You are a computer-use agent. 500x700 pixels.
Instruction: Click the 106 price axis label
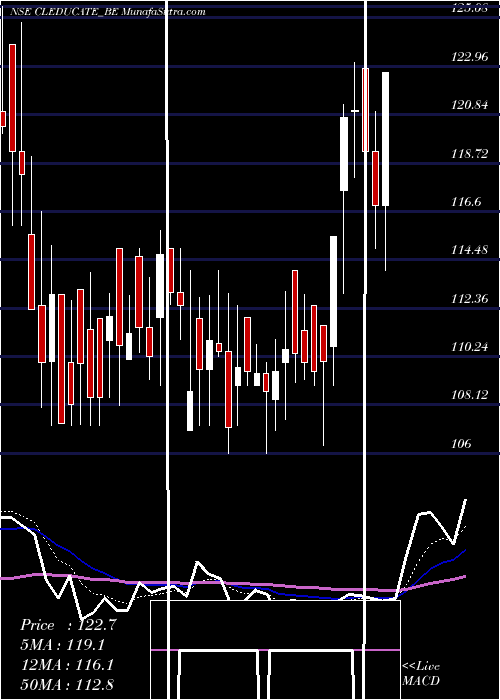[461, 444]
